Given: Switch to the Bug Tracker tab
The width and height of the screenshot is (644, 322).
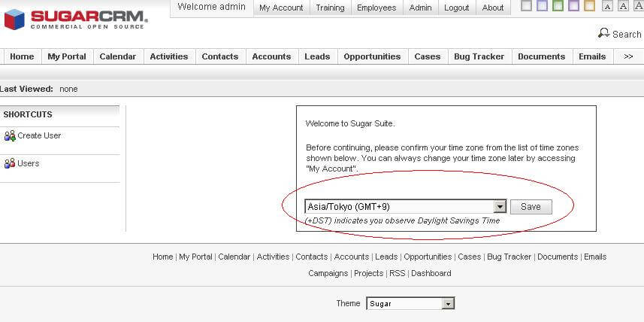Looking at the screenshot, I should pyautogui.click(x=479, y=56).
